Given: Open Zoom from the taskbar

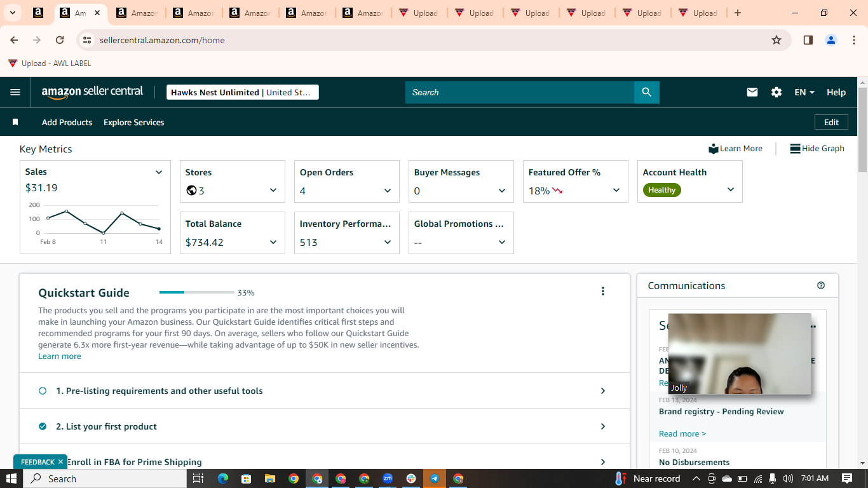Looking at the screenshot, I should coord(388,478).
